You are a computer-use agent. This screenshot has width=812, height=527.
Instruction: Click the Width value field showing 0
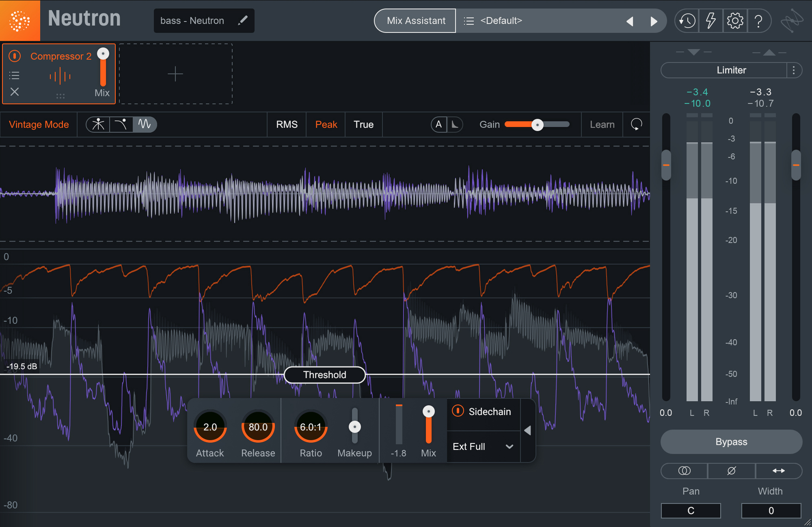(771, 511)
